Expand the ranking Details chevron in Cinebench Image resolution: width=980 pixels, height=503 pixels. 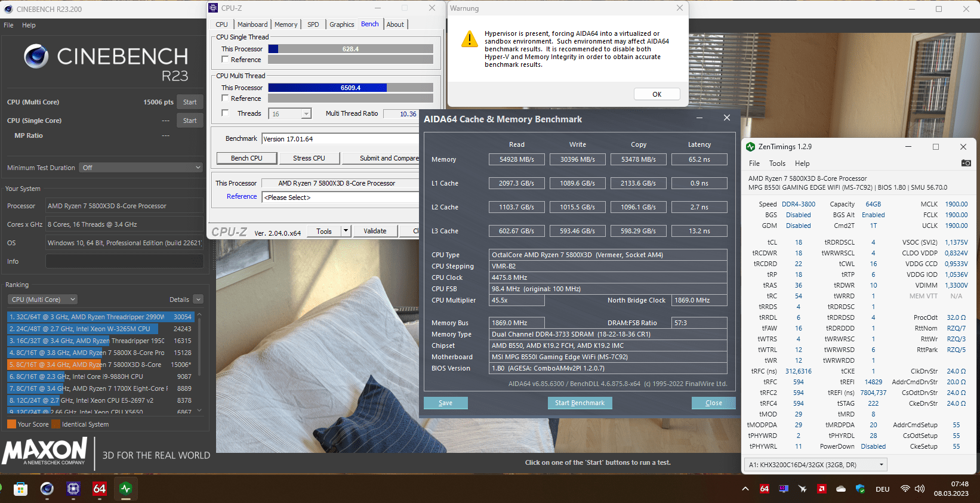click(198, 300)
